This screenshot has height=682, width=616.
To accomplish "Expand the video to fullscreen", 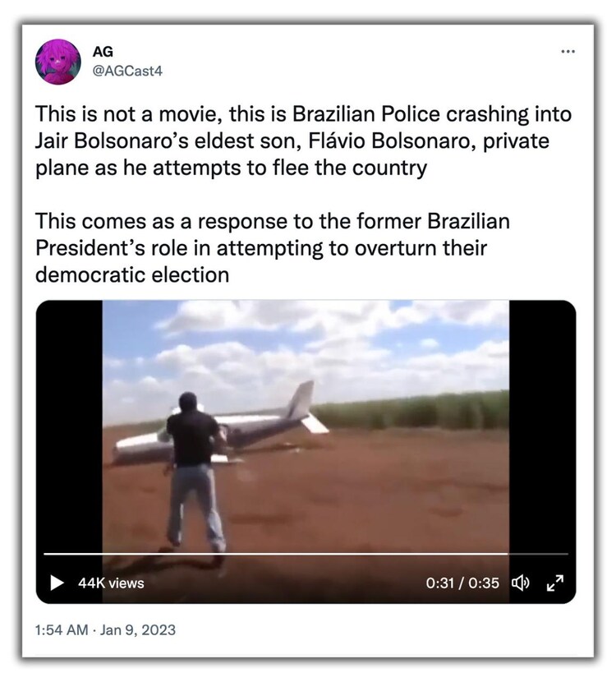I will click(x=555, y=583).
